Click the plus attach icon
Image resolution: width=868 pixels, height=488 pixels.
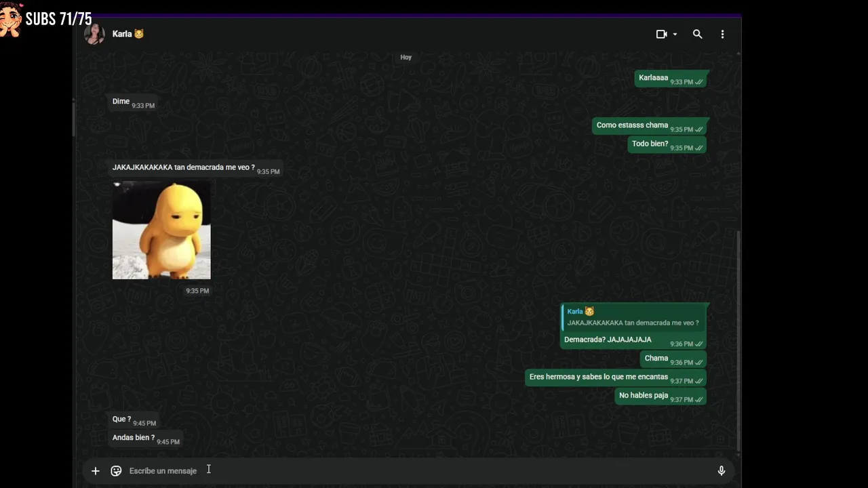[x=96, y=471]
